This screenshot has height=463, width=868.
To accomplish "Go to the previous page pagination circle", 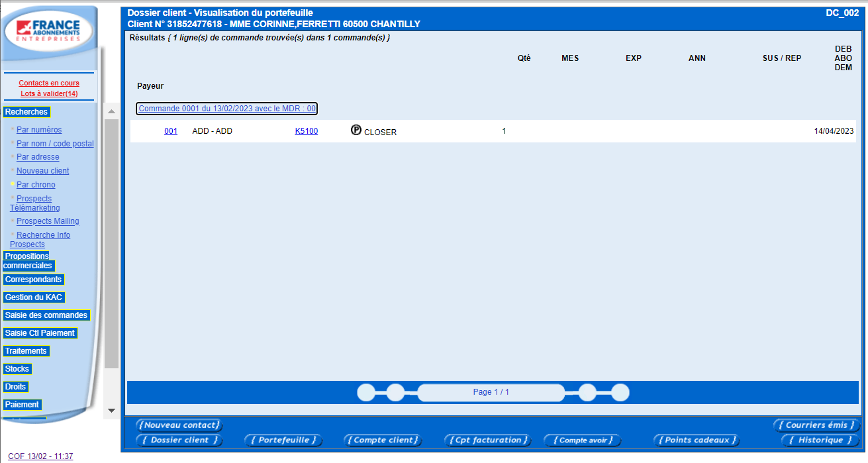I will (395, 392).
